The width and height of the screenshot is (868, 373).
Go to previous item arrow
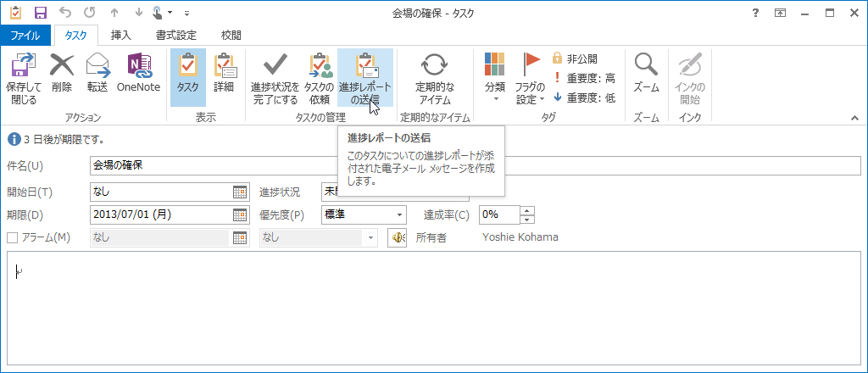(113, 12)
